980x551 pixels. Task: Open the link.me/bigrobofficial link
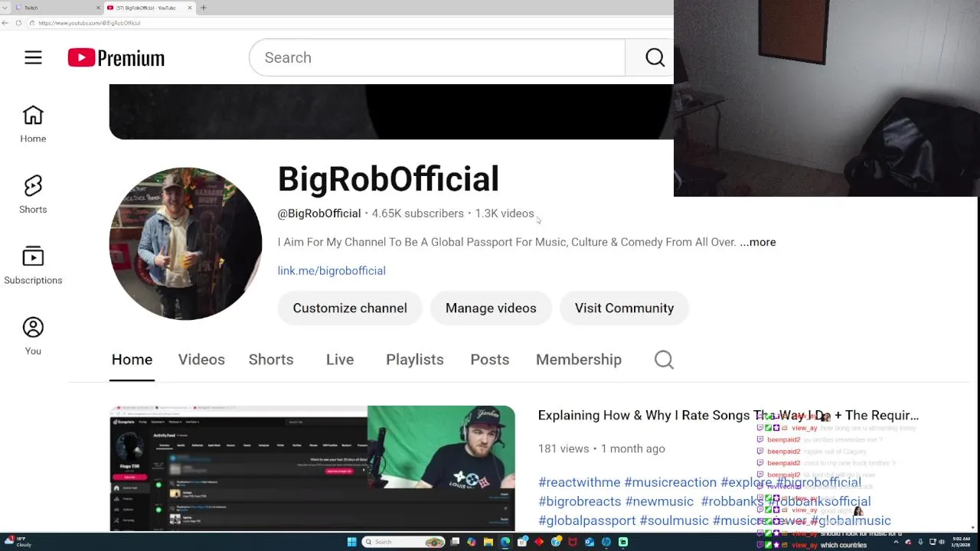332,271
